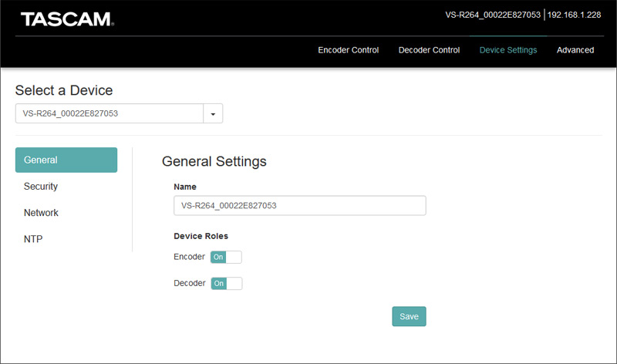Click the Decoder label under Device Roles
The height and width of the screenshot is (364, 617).
190,283
